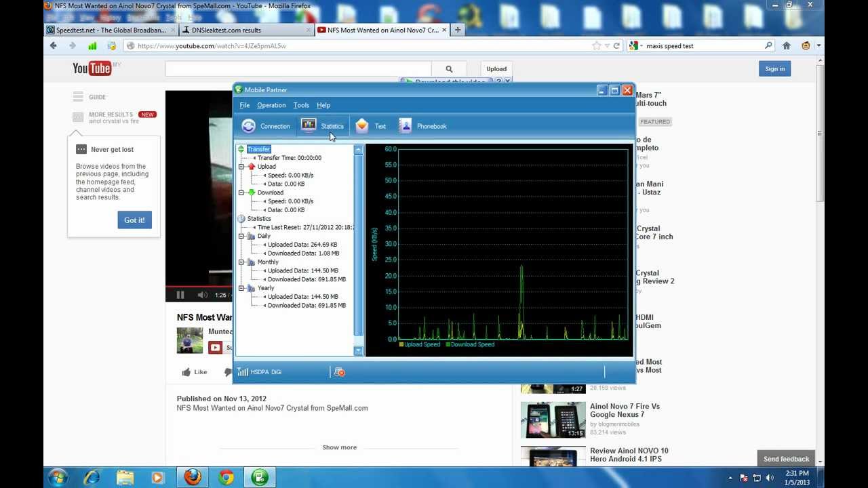The height and width of the screenshot is (488, 868).
Task: Open a new Firefox tab
Action: click(x=458, y=30)
